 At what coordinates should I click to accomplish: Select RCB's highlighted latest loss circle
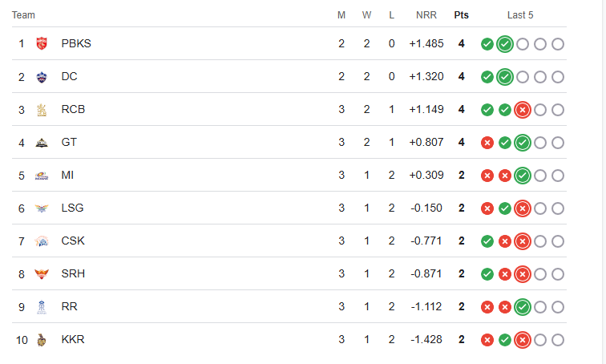click(x=523, y=110)
